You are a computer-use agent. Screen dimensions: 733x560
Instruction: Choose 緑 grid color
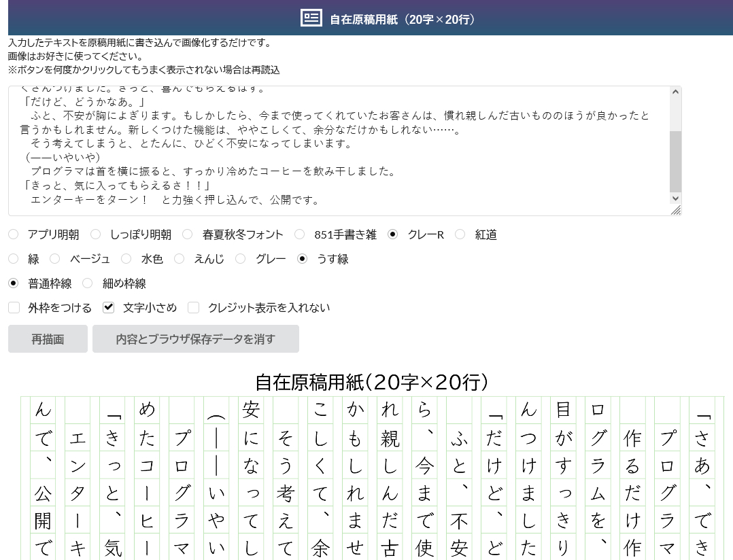[14, 259]
